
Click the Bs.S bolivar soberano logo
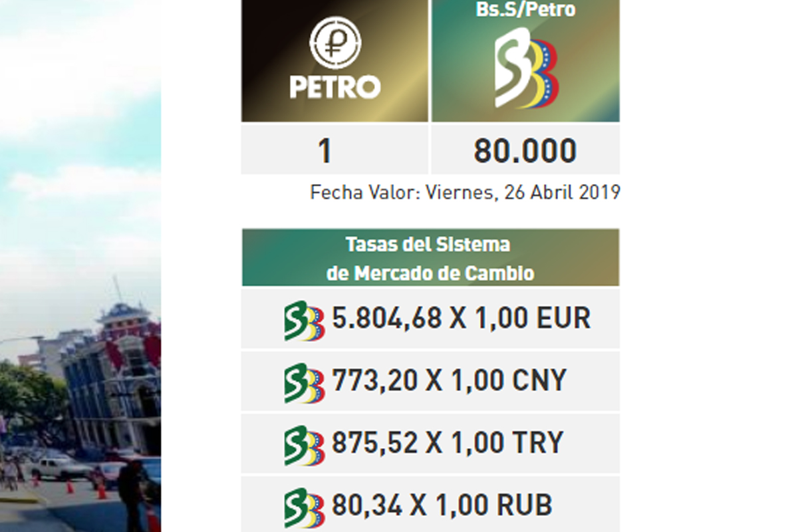coord(526,68)
